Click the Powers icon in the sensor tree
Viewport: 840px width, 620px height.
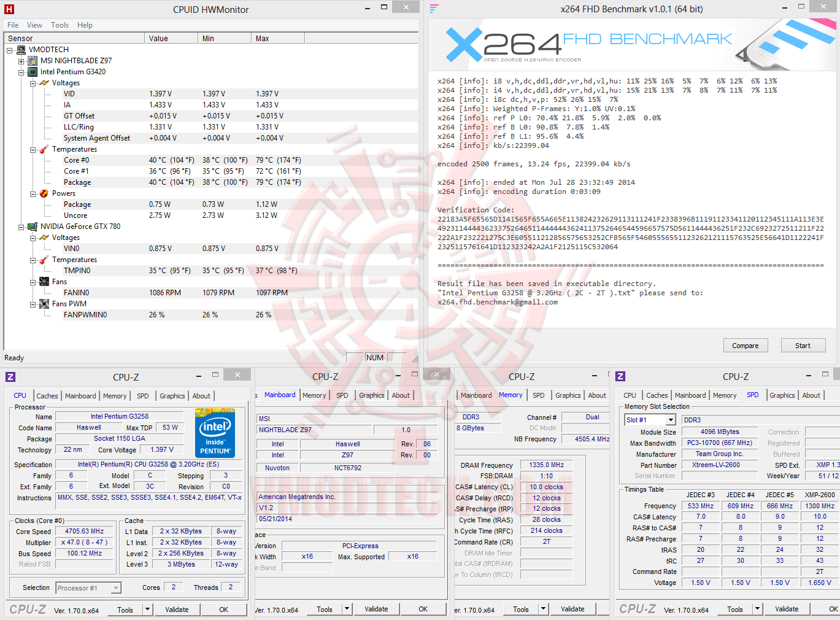(x=44, y=193)
